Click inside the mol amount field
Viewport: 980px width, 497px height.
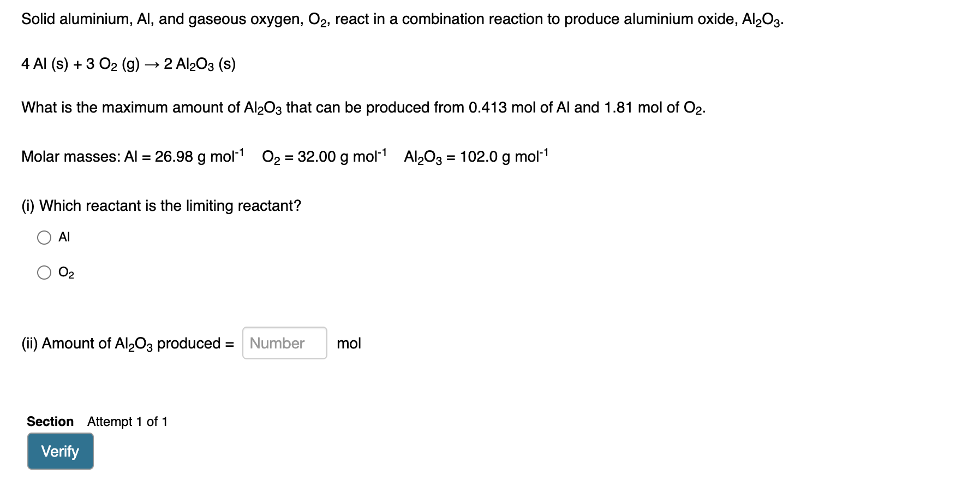coord(284,343)
